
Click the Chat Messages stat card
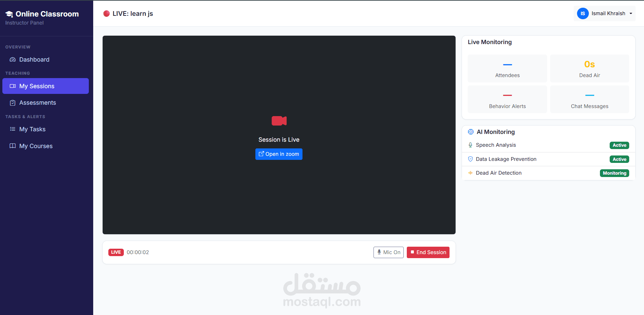pyautogui.click(x=589, y=99)
